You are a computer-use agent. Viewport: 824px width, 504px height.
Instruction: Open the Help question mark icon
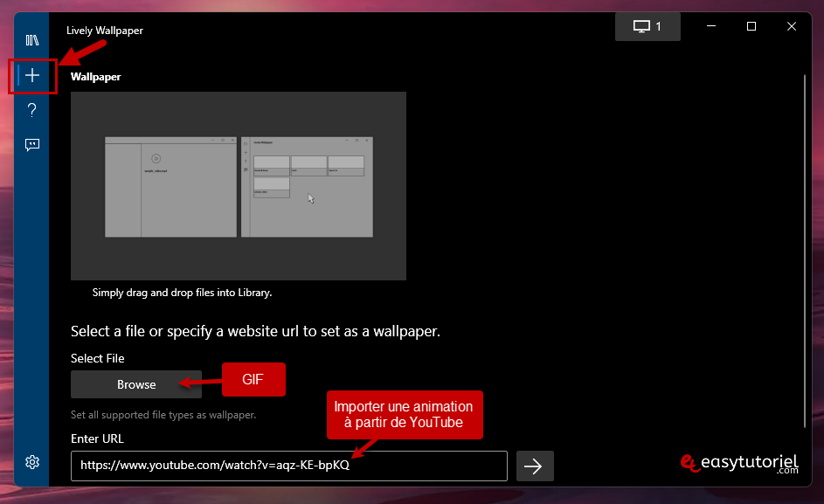point(32,110)
